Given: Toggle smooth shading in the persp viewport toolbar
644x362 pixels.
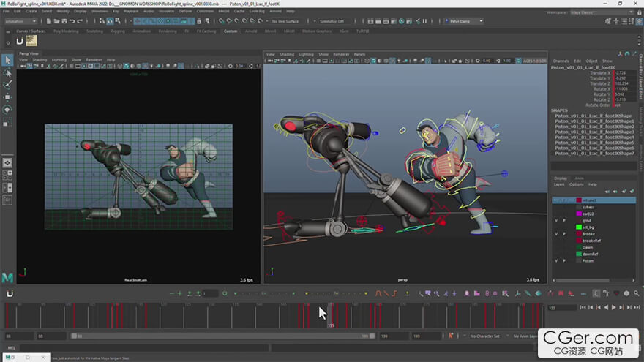Looking at the screenshot, I should pyautogui.click(x=373, y=61).
